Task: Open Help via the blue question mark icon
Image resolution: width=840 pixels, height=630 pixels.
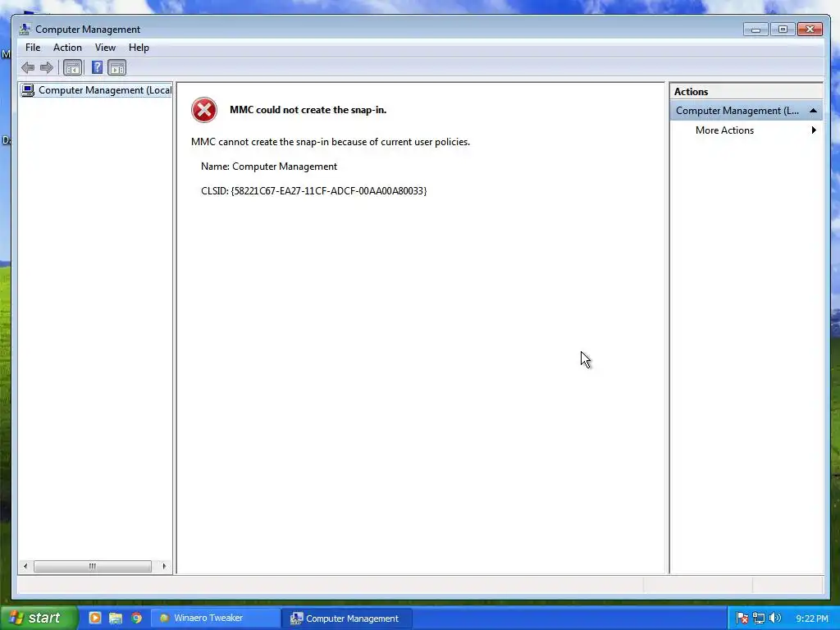Action: pos(97,67)
